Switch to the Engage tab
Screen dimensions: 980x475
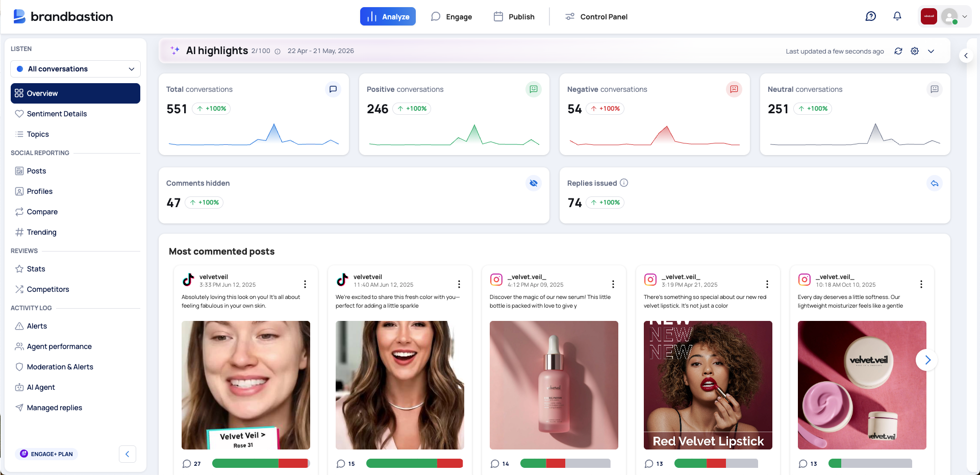point(451,16)
